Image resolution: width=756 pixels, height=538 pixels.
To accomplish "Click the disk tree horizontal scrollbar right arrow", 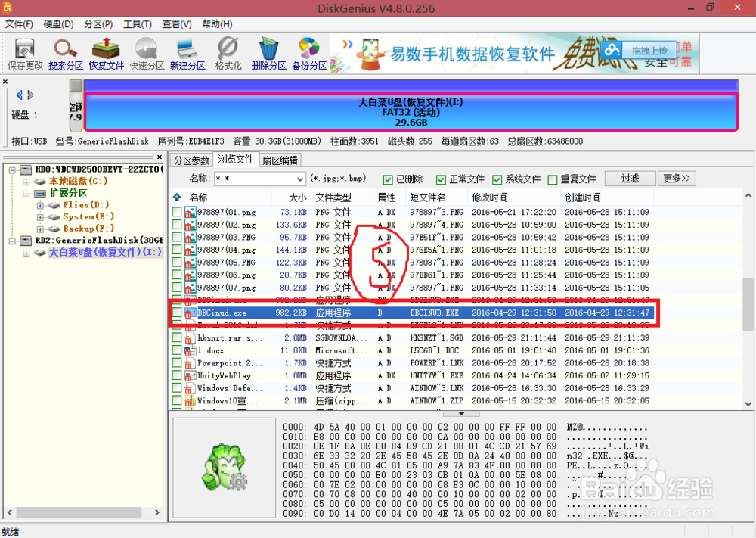I will pos(156,512).
